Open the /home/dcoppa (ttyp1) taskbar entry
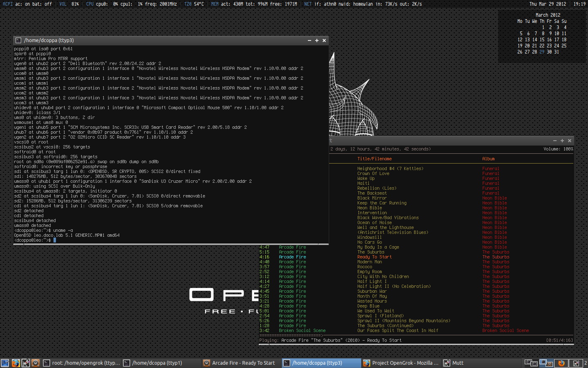Image resolution: width=588 pixels, height=368 pixels. pyautogui.click(x=157, y=363)
